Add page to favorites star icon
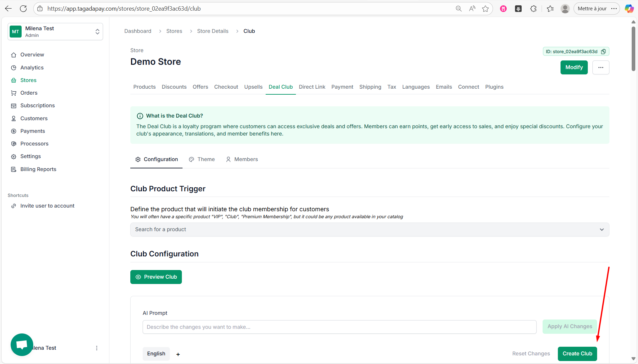The width and height of the screenshot is (638, 364). [x=485, y=9]
